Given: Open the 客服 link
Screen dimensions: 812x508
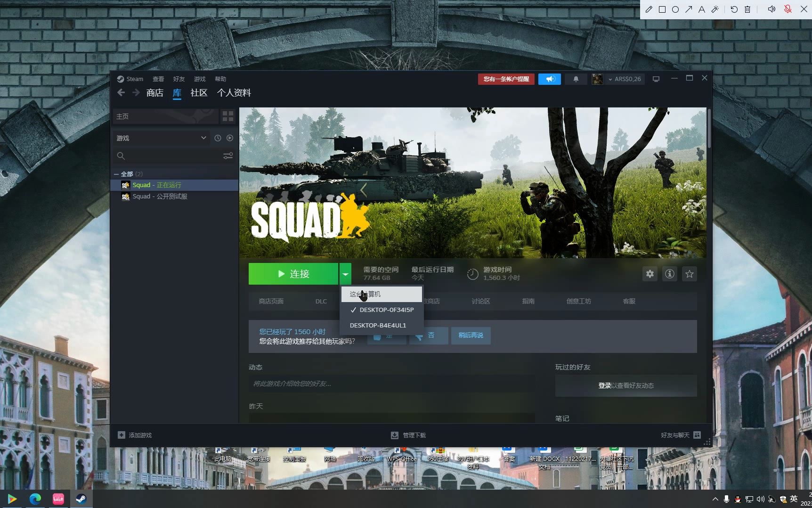Looking at the screenshot, I should coord(629,301).
